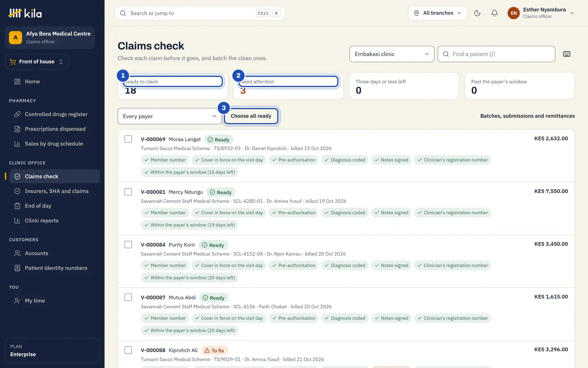The image size is (588, 368).
Task: Click KES 7,550.00 amount for Mercy Ndungu
Action: click(x=551, y=191)
